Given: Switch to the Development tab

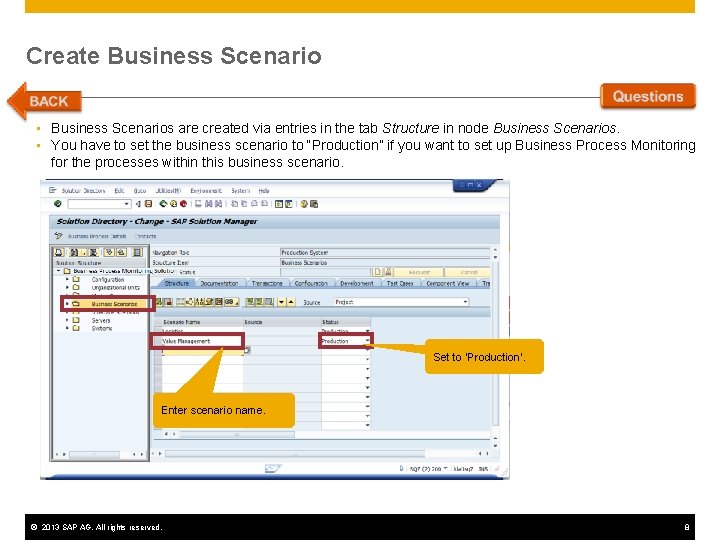Looking at the screenshot, I should pos(356,283).
